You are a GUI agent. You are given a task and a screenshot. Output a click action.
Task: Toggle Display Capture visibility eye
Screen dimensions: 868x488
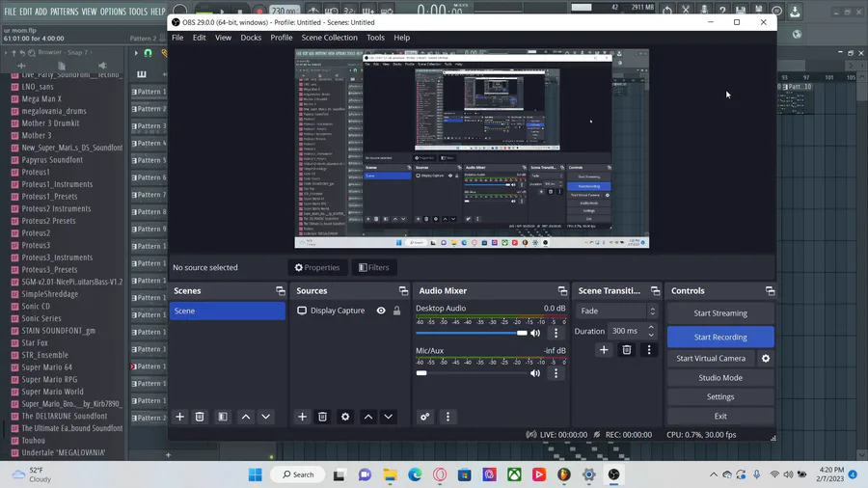(381, 311)
